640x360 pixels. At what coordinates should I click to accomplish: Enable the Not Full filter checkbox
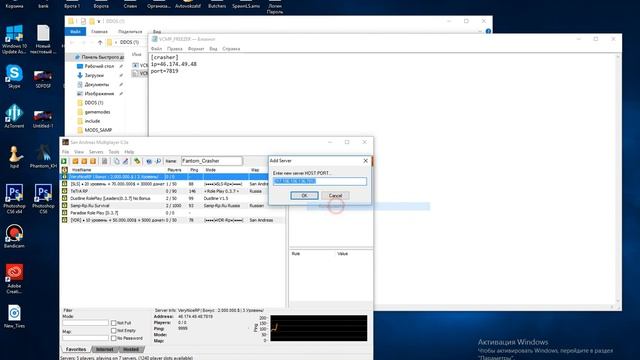113,323
